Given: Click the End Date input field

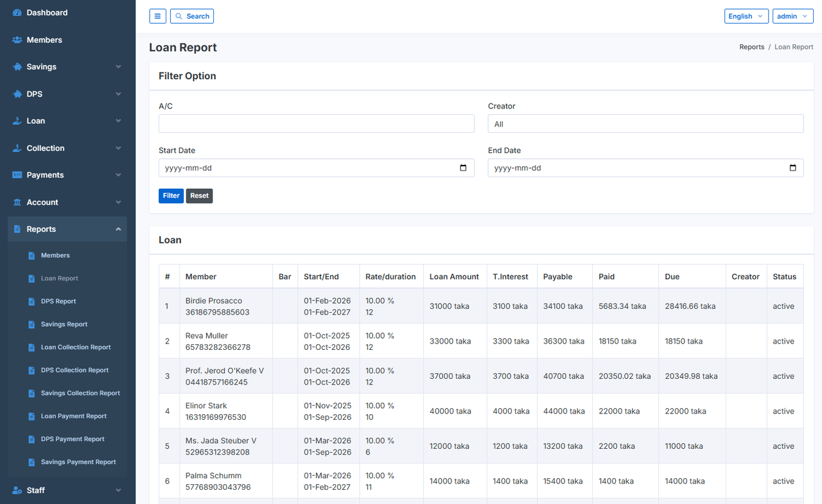Looking at the screenshot, I should 645,168.
